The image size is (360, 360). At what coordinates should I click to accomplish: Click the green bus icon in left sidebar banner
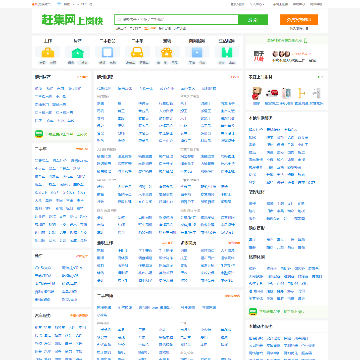39,134
